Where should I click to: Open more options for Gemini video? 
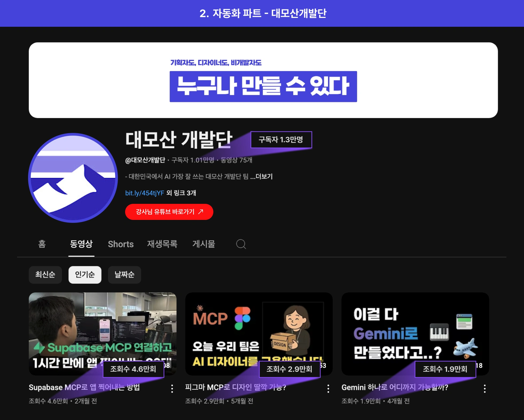tap(485, 388)
